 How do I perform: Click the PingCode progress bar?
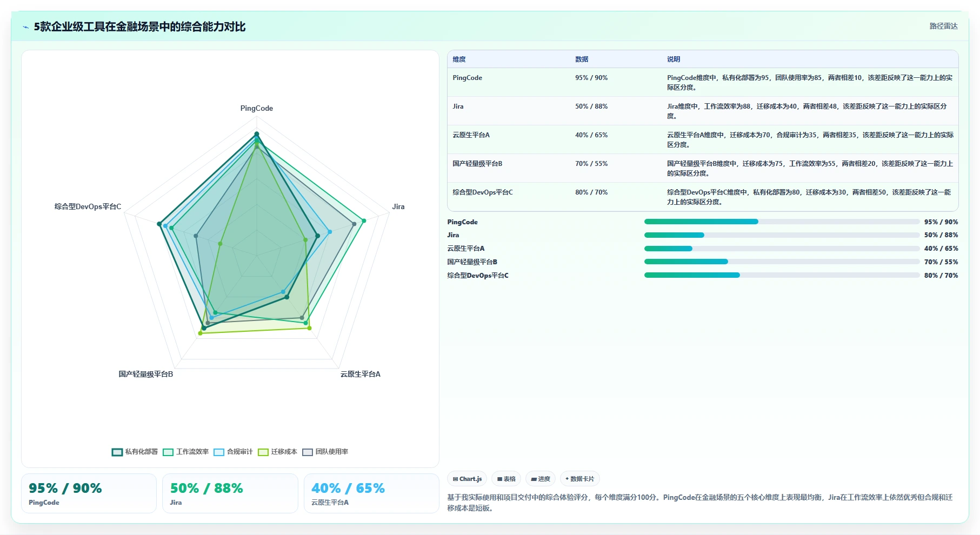click(782, 222)
